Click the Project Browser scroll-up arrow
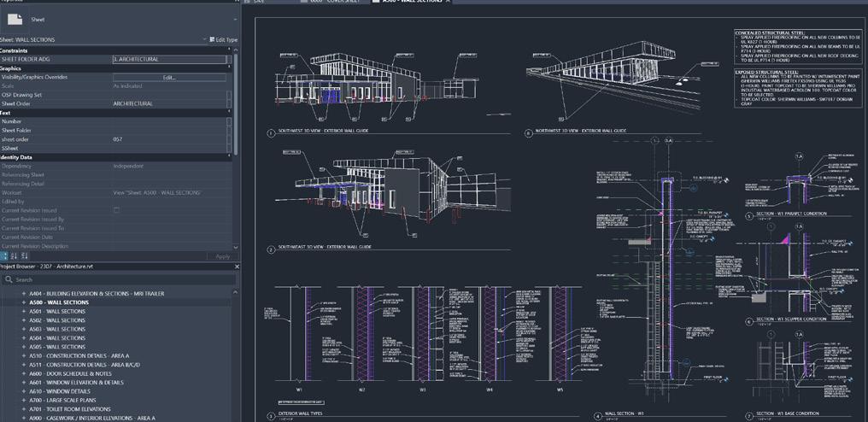The width and height of the screenshot is (868, 422). click(x=233, y=292)
